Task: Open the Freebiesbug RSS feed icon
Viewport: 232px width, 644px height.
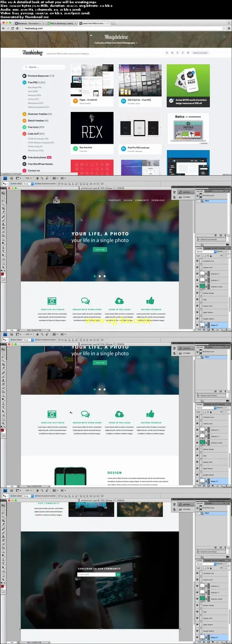Action: pyautogui.click(x=167, y=53)
